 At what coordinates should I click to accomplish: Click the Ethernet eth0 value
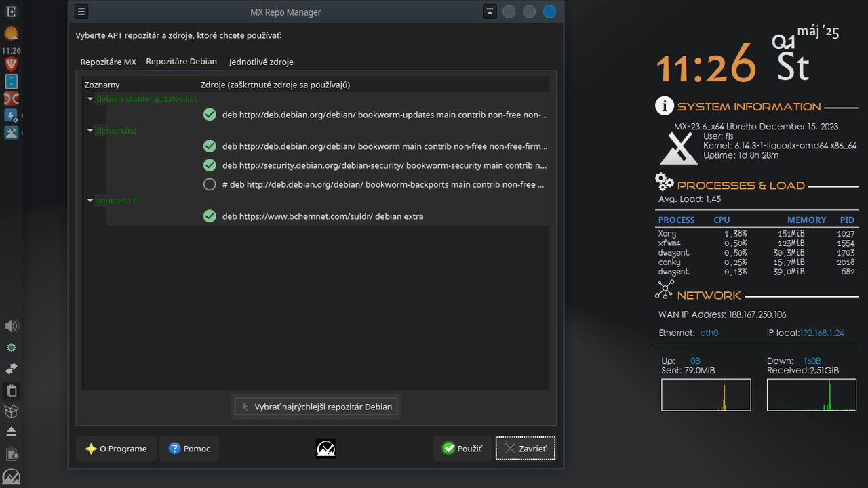709,333
